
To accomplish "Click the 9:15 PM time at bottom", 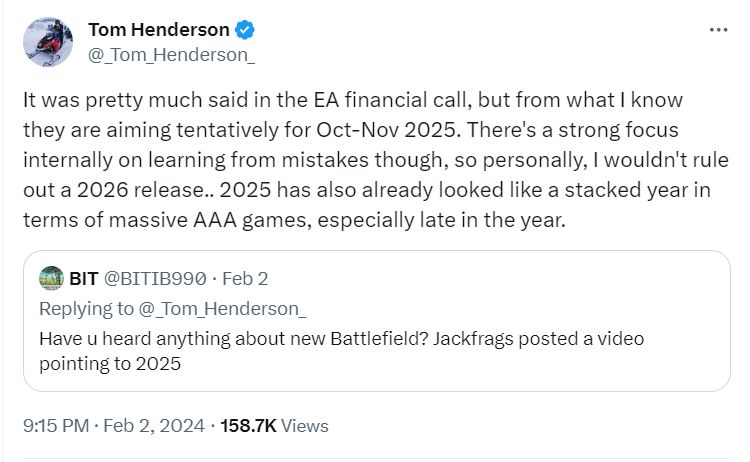I will click(55, 425).
